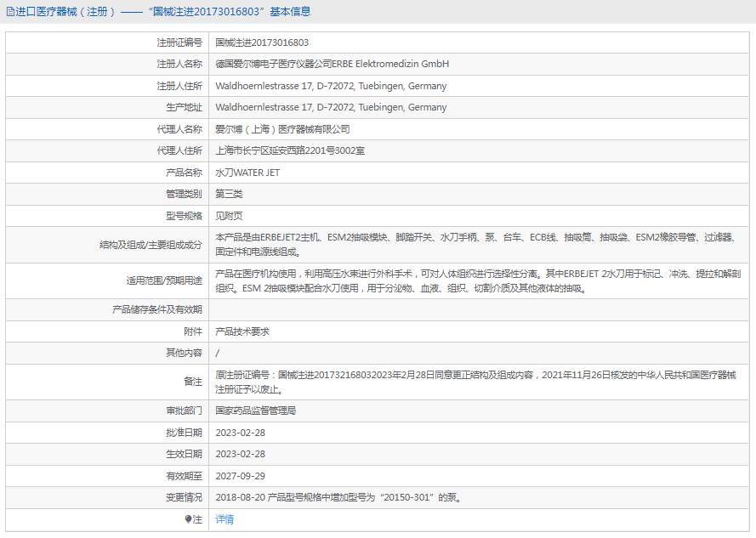Image resolution: width=756 pixels, height=538 pixels.
Task: Select registrant name ERBE Elektromedizin GmbH
Action: (333, 64)
